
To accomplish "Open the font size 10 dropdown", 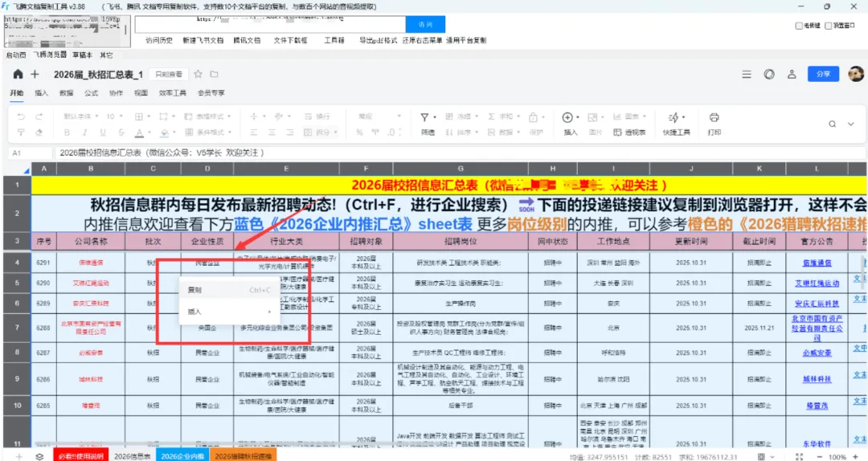I will tap(115, 116).
